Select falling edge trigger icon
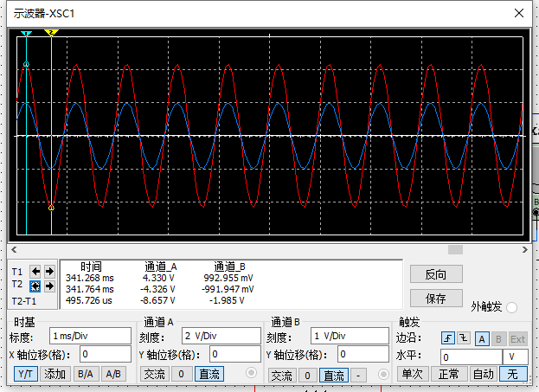This screenshot has height=392, width=539. tap(464, 338)
